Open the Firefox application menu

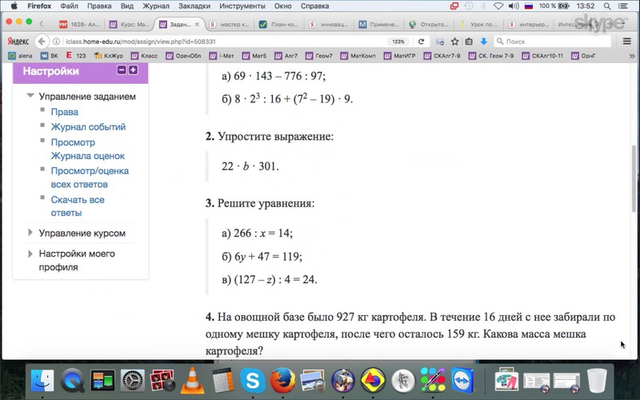(39, 6)
